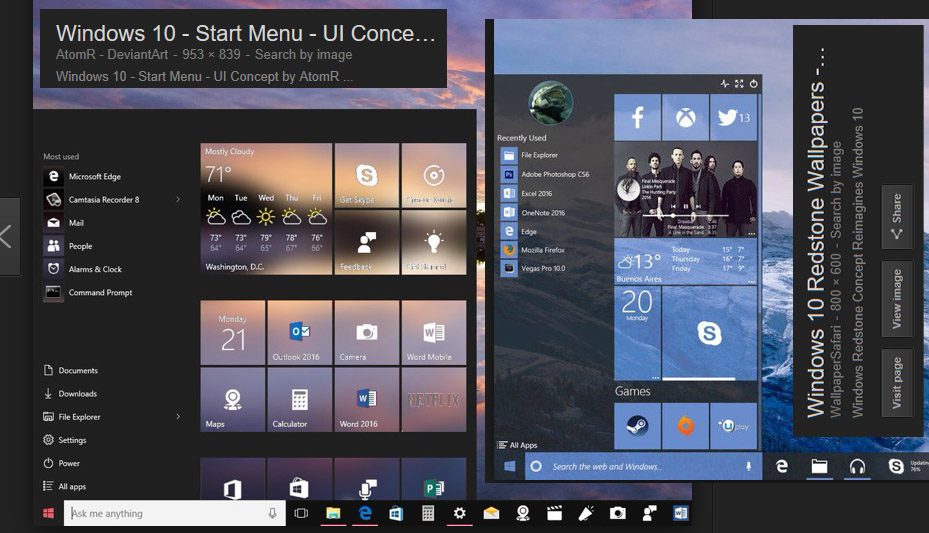The image size is (929, 533).
Task: Open the Netflix tile
Action: pos(434,400)
